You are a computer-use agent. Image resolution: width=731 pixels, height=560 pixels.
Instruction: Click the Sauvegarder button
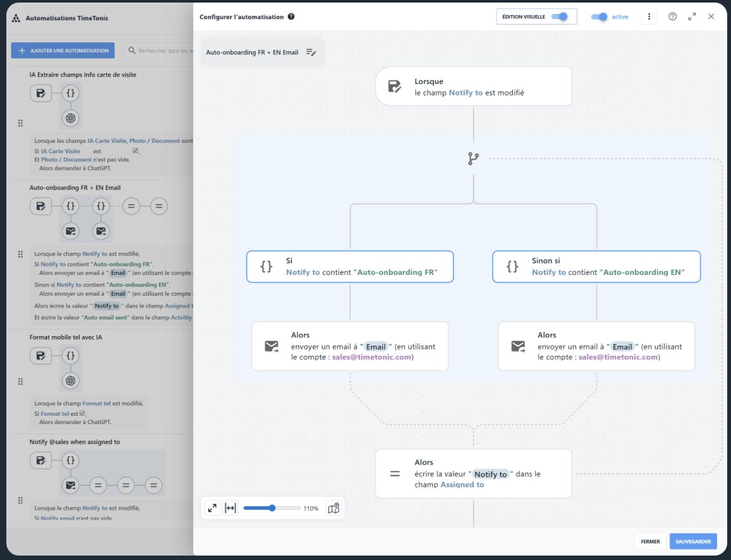point(693,541)
